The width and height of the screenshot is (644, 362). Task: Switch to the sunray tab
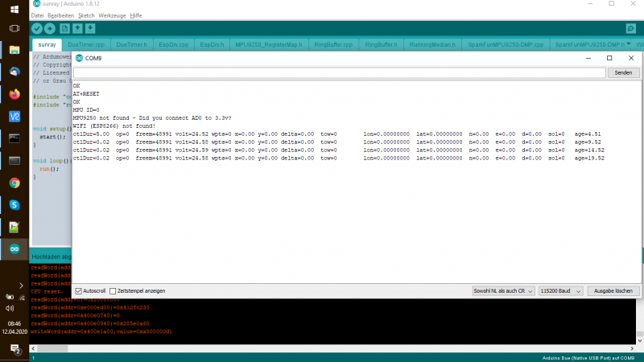[x=47, y=44]
